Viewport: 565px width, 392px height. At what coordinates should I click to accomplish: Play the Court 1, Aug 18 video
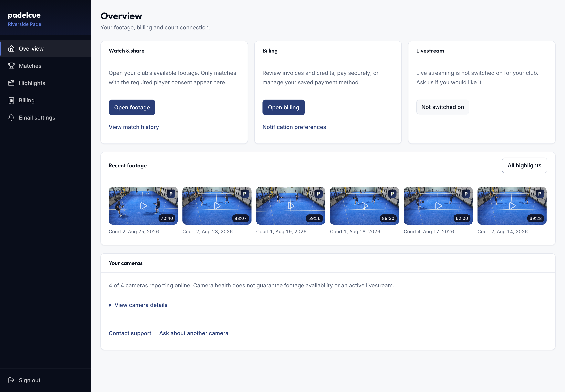point(365,206)
